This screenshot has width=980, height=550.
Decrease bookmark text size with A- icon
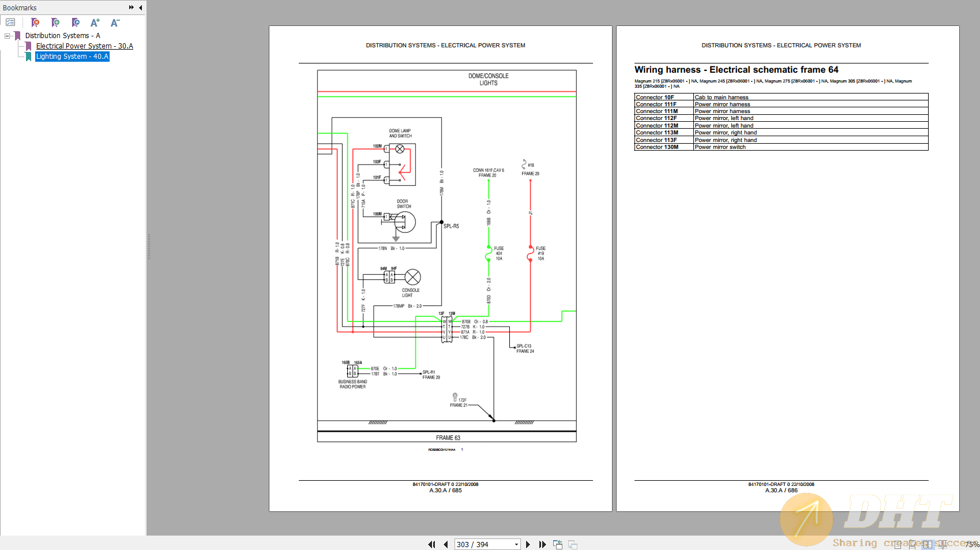(115, 22)
